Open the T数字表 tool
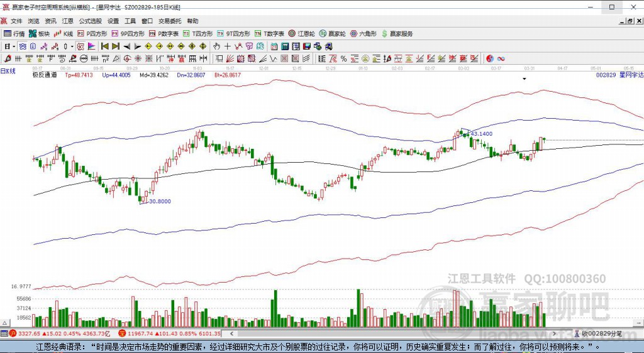This screenshot has height=353, width=644. [269, 34]
